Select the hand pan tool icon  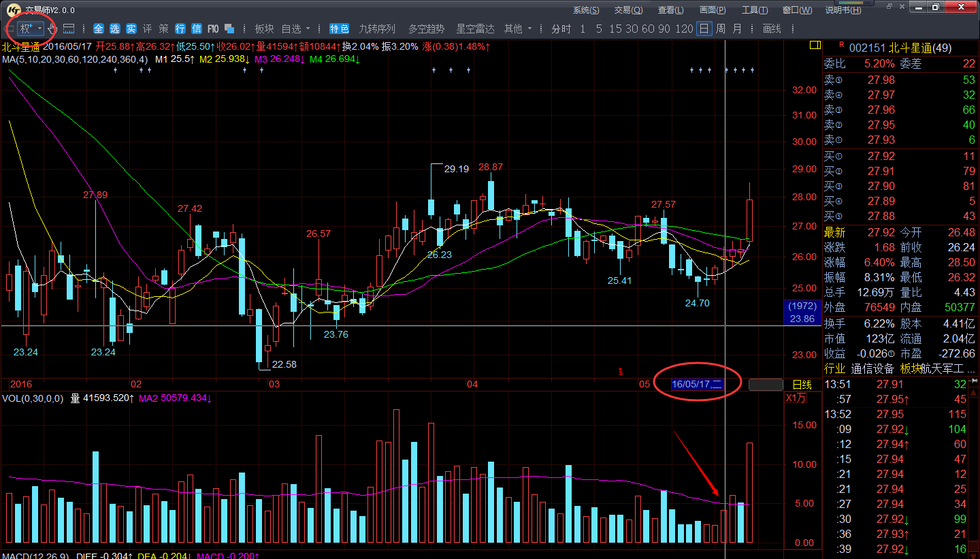(x=52, y=29)
